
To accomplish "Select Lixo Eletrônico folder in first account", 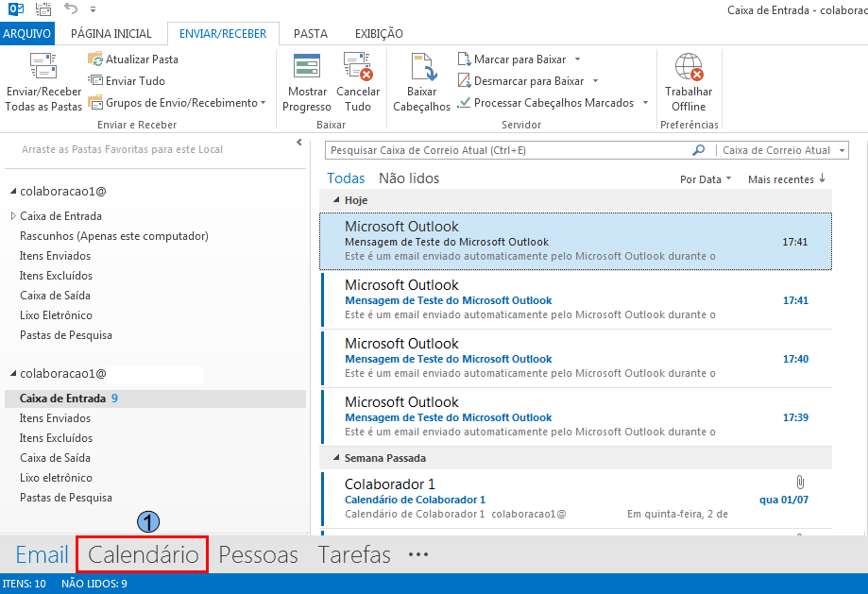I will pos(56,315).
